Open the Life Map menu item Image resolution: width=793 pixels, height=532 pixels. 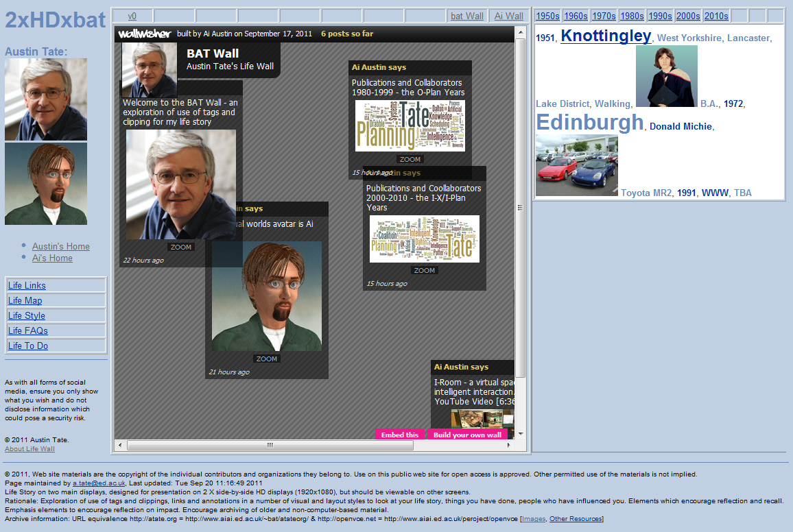pos(25,300)
